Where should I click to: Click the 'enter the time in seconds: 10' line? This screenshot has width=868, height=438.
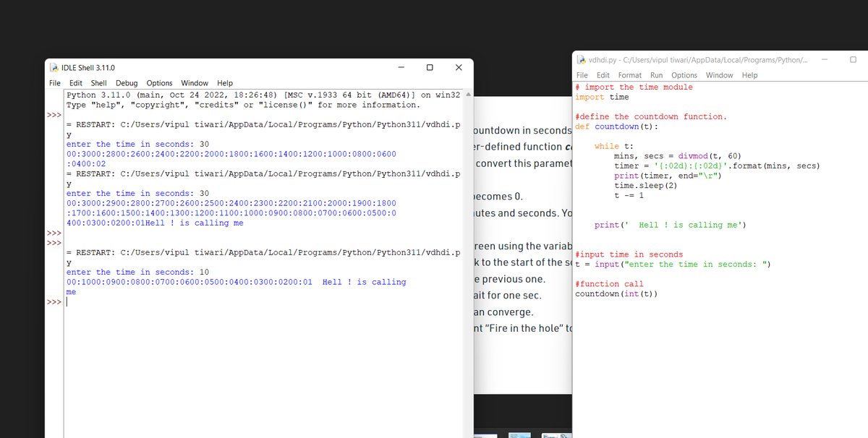click(137, 272)
